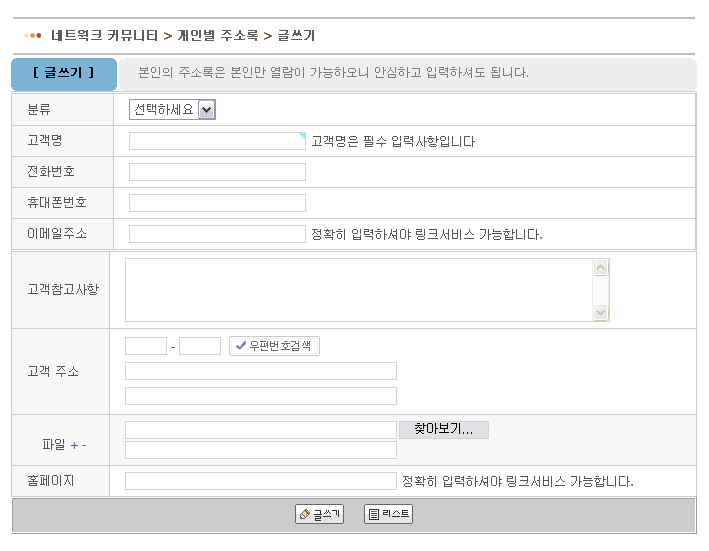Remove a file row with minus sign
The height and width of the screenshot is (551, 709).
(84, 446)
